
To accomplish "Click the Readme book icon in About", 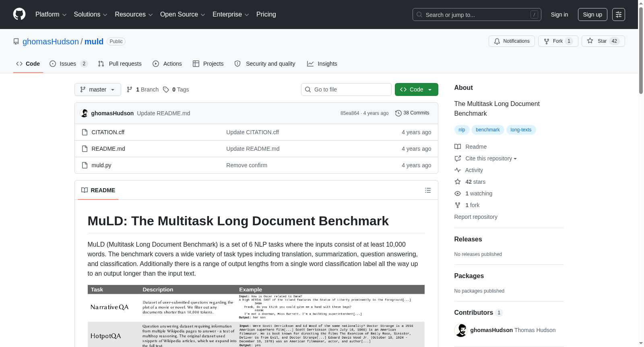I will coord(458,147).
